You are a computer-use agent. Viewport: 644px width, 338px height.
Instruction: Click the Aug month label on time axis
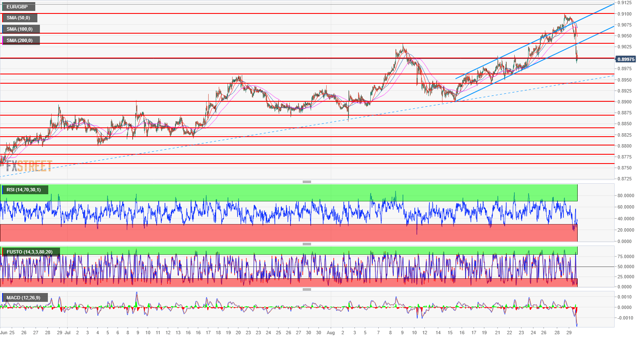pyautogui.click(x=331, y=333)
